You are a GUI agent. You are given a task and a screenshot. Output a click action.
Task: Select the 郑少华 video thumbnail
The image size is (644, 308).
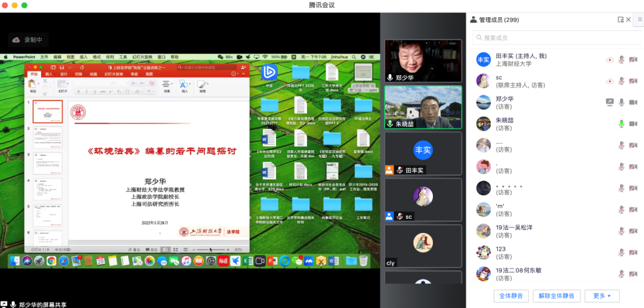point(423,61)
